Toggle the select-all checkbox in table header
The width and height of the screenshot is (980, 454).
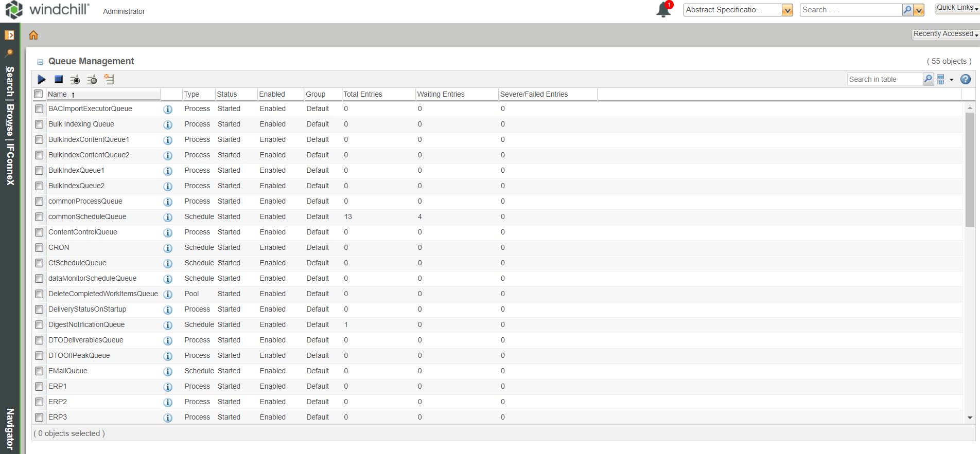pyautogui.click(x=39, y=94)
